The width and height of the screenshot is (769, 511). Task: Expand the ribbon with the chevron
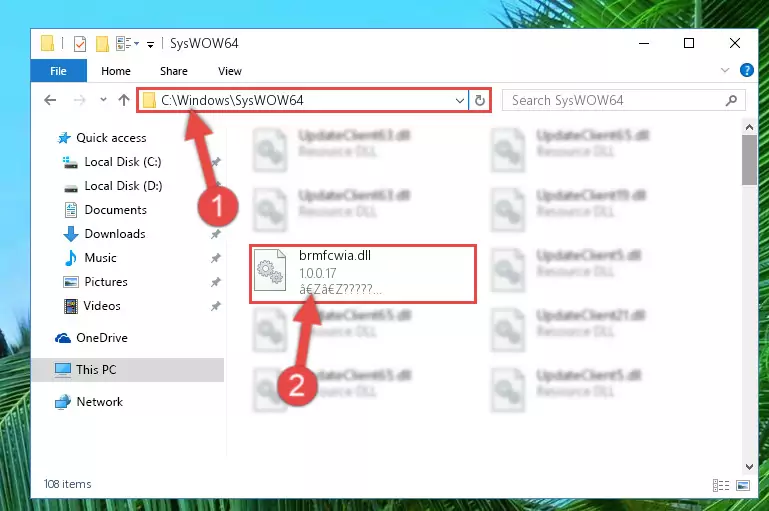point(725,70)
